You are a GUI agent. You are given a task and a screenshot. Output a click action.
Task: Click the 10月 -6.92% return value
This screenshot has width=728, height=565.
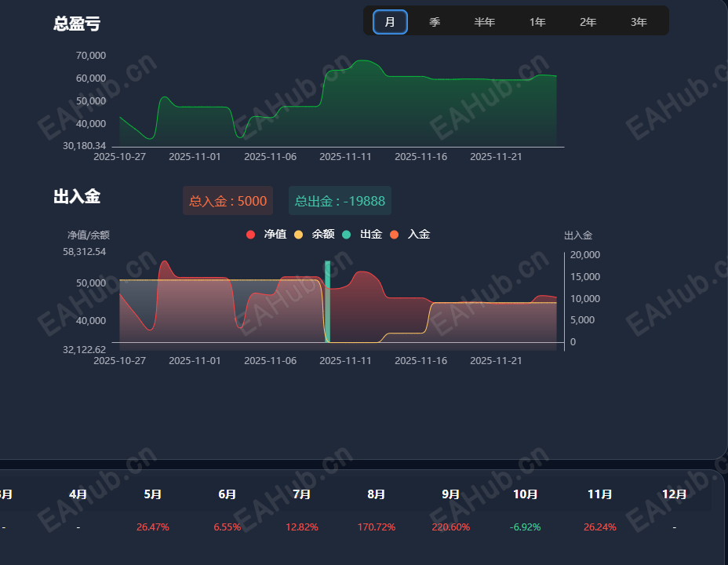coord(525,527)
